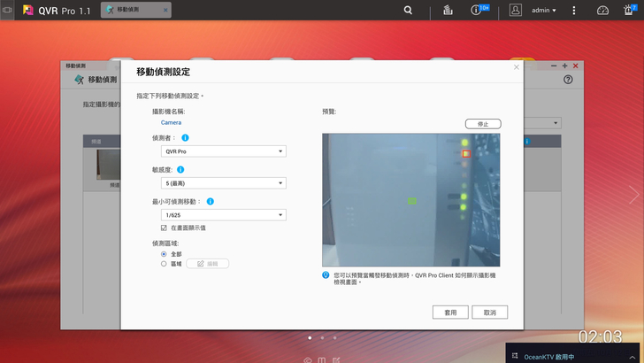Expand the admin user menu

[x=543, y=11]
